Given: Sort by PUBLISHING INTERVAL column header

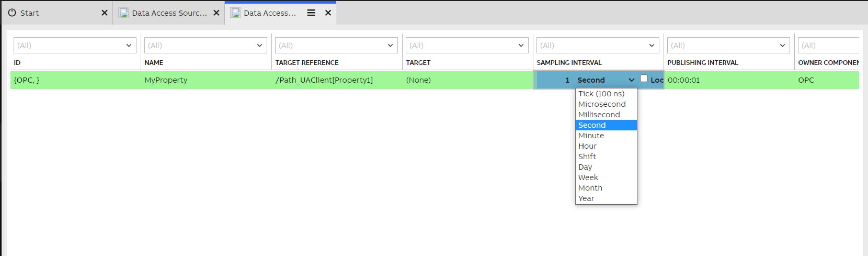Looking at the screenshot, I should (x=703, y=63).
